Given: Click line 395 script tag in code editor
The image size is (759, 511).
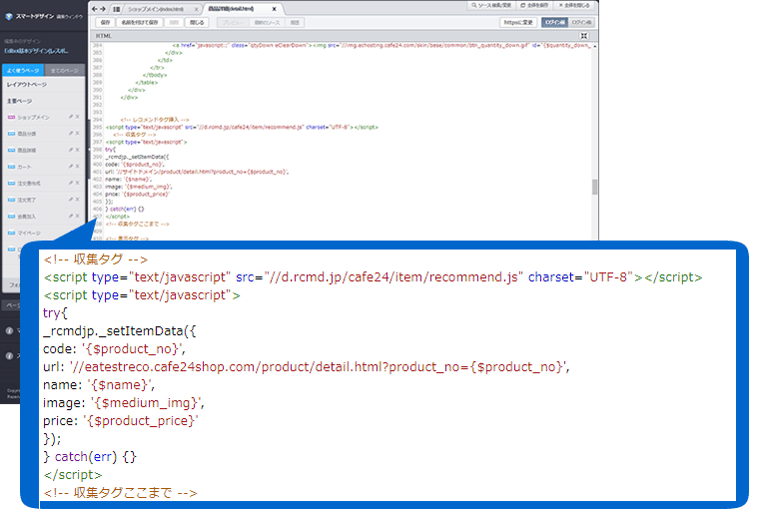Looking at the screenshot, I should coord(242,127).
